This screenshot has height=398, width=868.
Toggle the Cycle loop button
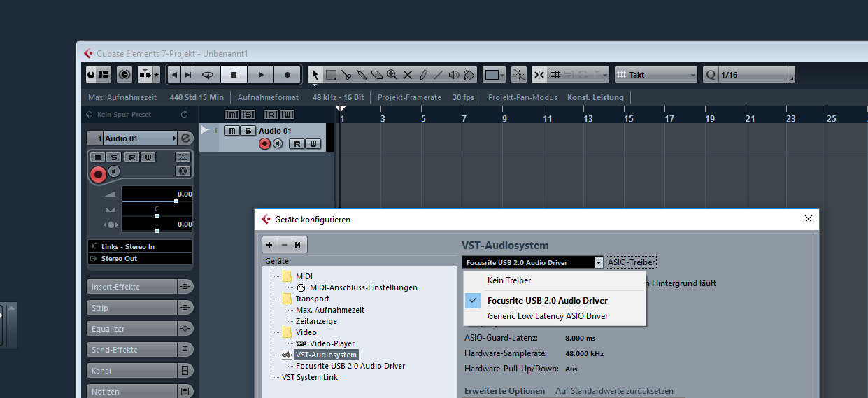pyautogui.click(x=208, y=74)
